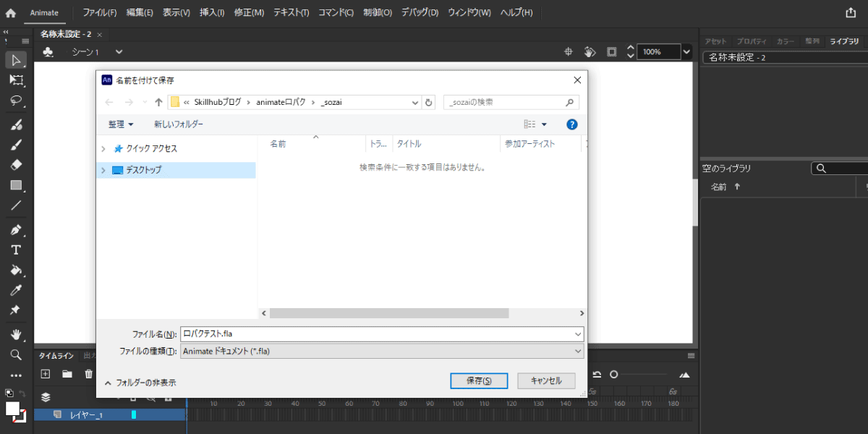Open the recent locations dropdown arrow
The image size is (868, 434).
click(145, 103)
